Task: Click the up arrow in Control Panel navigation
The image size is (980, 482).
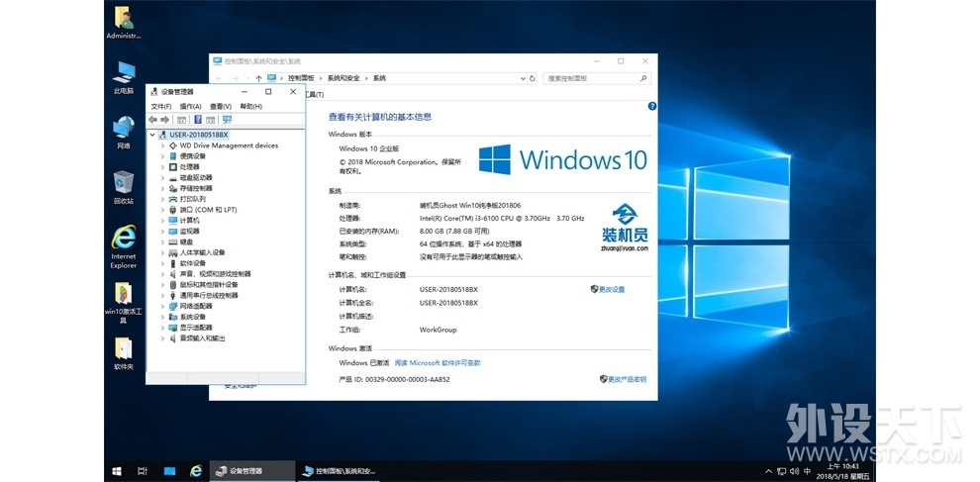Action: pyautogui.click(x=258, y=79)
